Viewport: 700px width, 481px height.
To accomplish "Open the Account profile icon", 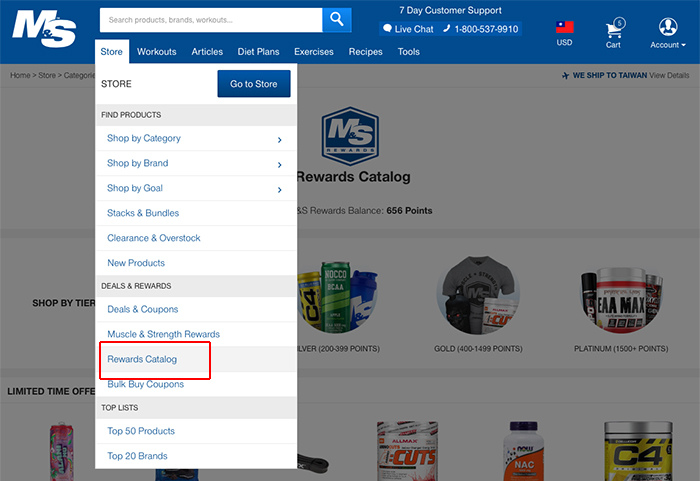I will [x=668, y=27].
